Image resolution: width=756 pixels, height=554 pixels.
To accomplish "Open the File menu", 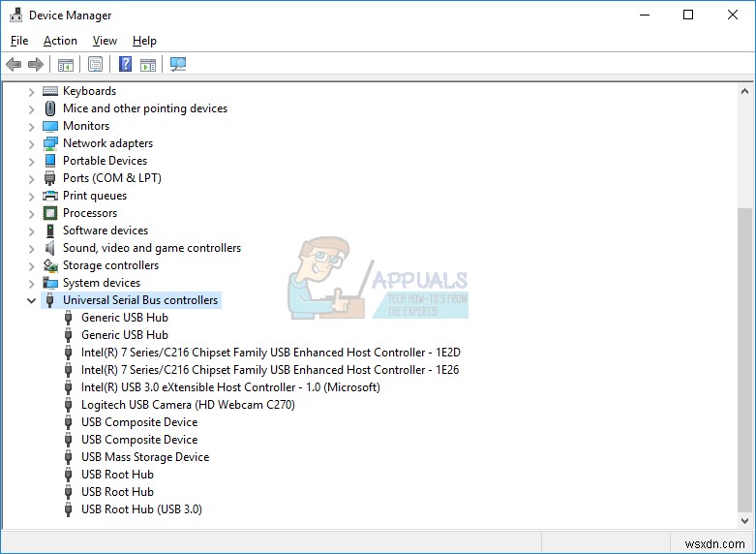I will [19, 41].
